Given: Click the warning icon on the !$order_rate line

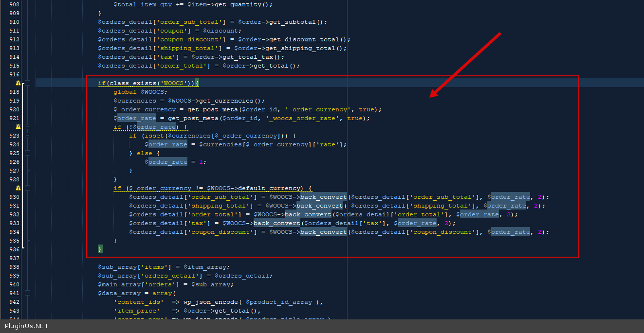Looking at the screenshot, I should pyautogui.click(x=18, y=127).
